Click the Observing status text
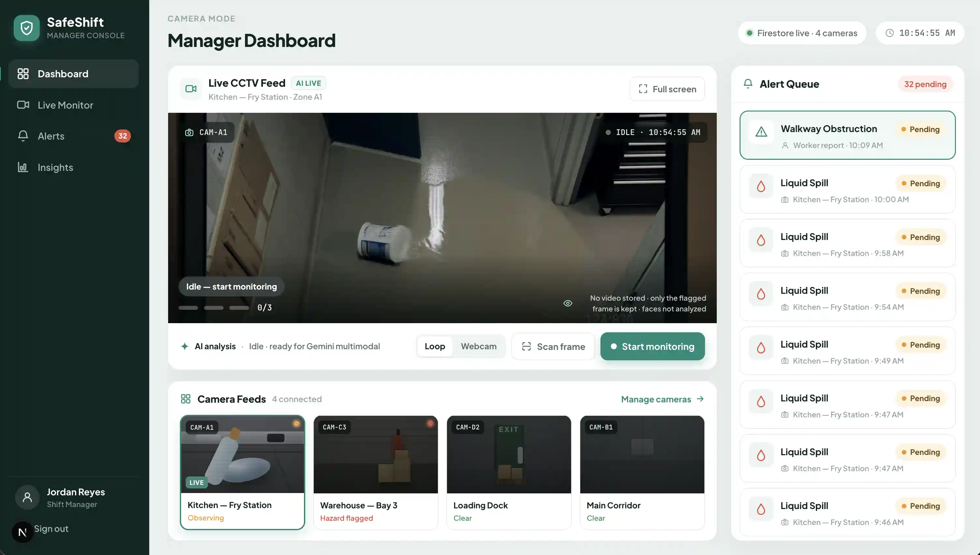The image size is (980, 555). point(206,517)
